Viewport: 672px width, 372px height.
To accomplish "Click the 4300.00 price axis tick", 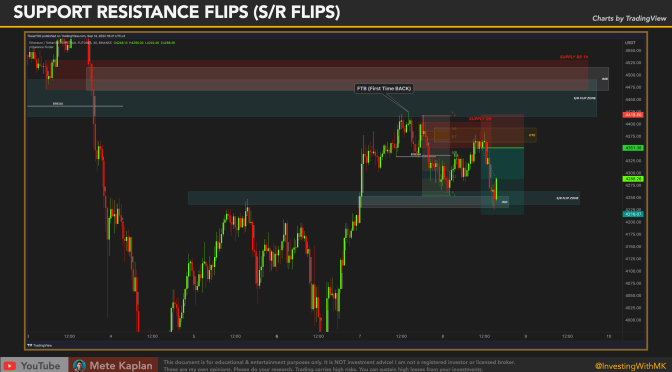I will (632, 173).
